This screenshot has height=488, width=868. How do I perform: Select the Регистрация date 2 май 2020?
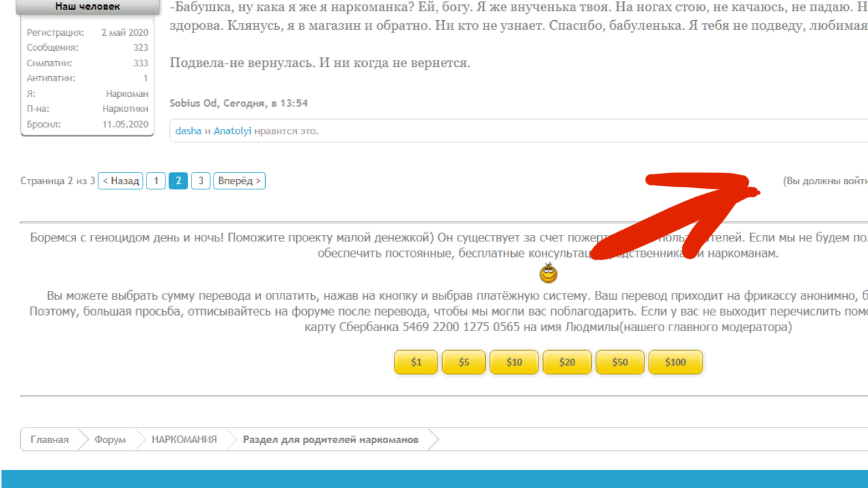click(x=125, y=33)
